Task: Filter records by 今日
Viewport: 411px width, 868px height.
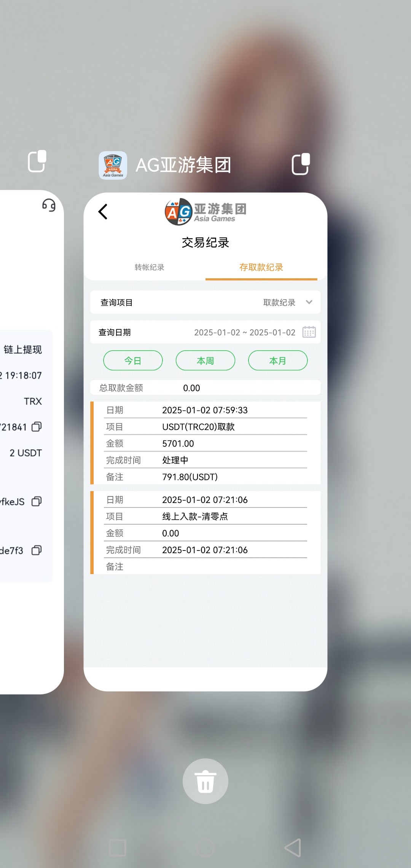Action: point(133,361)
